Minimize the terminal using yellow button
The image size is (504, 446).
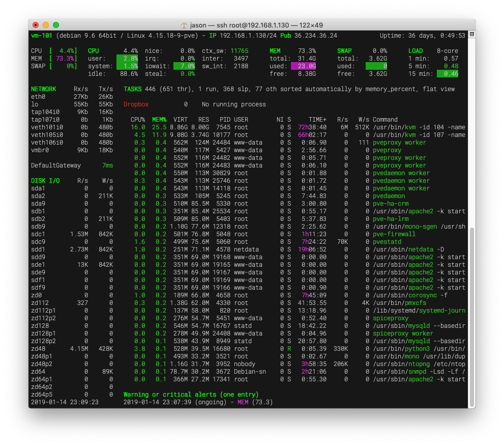click(46, 25)
